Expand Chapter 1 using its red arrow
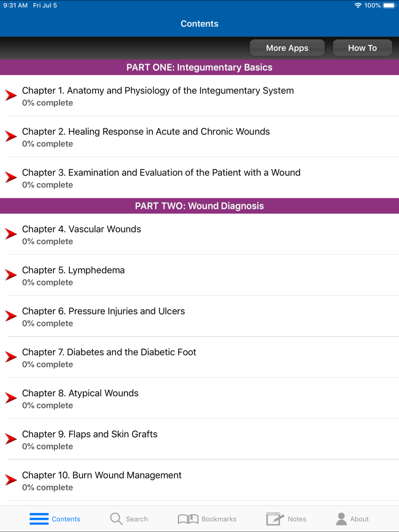This screenshot has height=532, width=399. [11, 95]
